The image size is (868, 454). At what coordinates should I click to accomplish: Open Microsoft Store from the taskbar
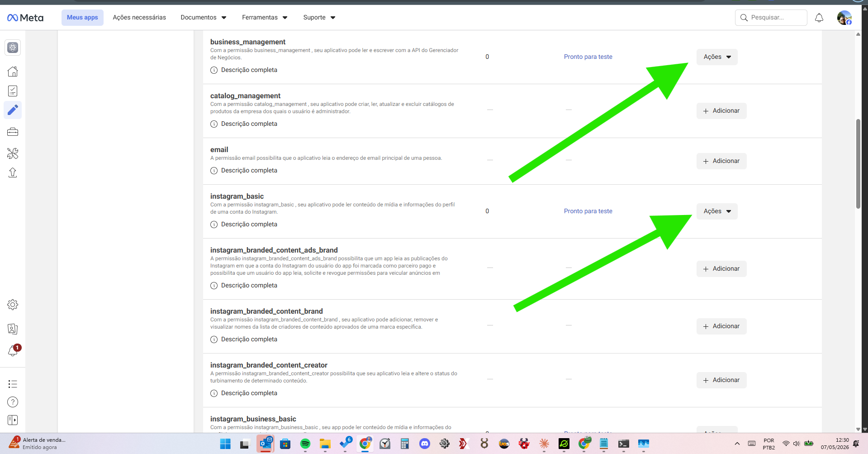point(285,444)
